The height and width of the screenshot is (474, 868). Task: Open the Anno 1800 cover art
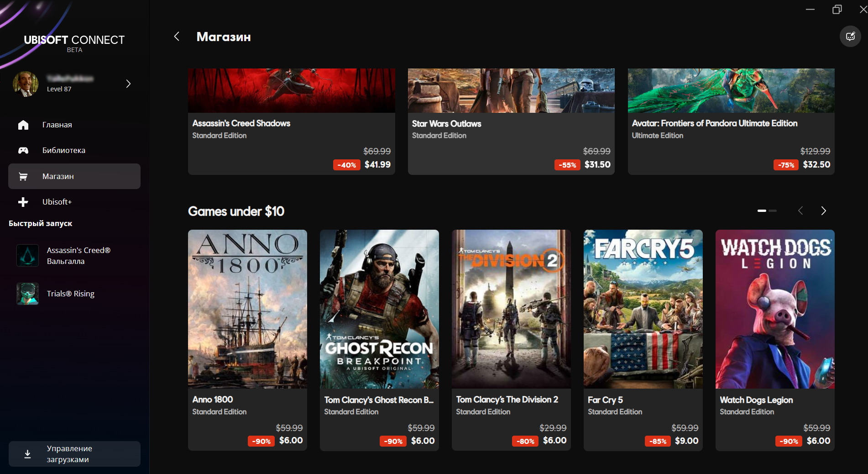[x=247, y=309]
